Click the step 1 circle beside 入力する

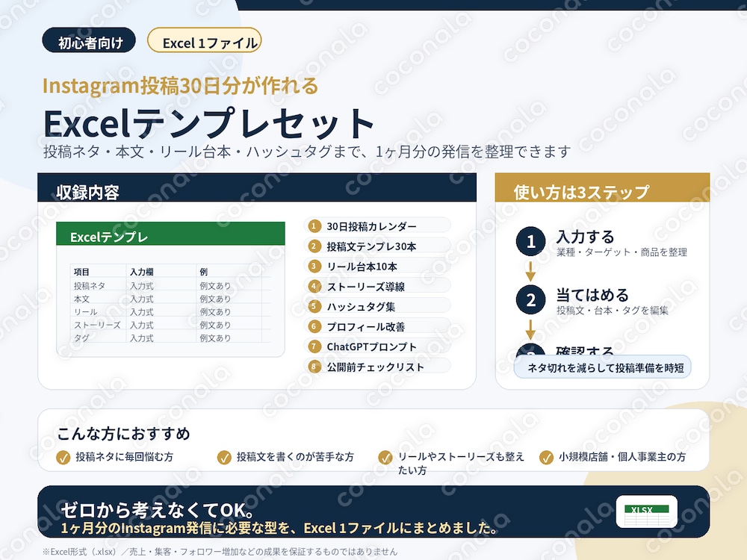tap(530, 241)
